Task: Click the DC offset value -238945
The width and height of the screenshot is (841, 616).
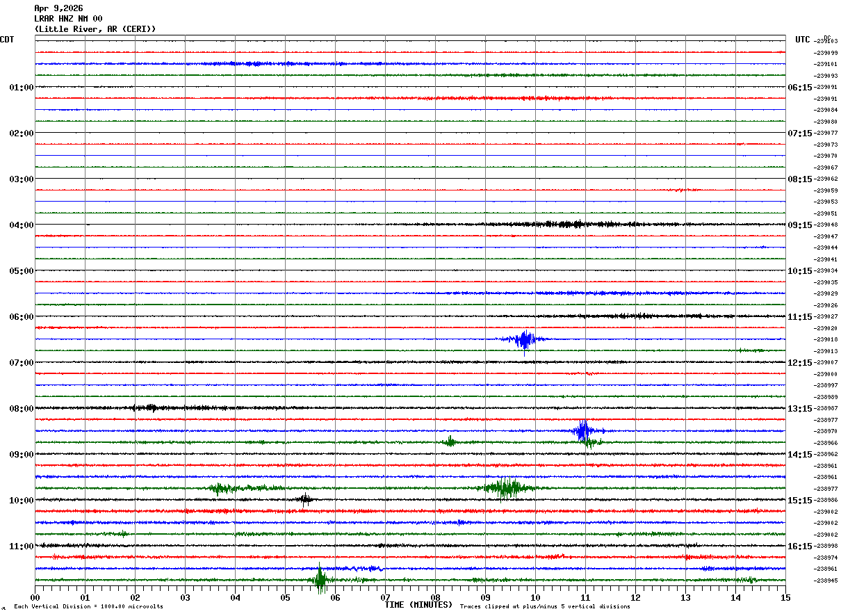Action: [826, 581]
